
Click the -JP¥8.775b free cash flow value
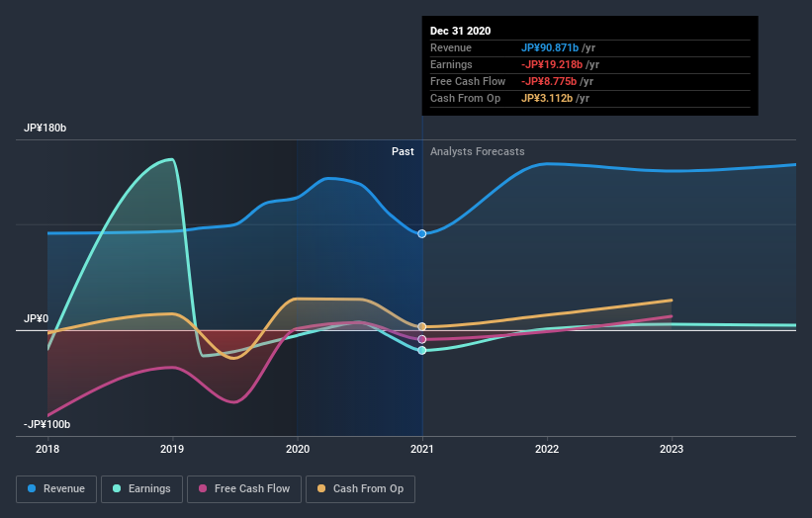(x=549, y=82)
